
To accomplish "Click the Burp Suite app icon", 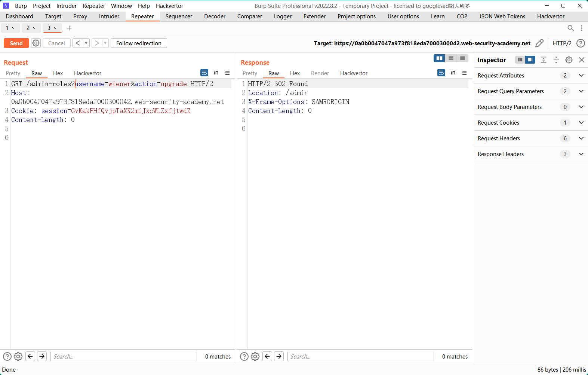I will coord(6,6).
